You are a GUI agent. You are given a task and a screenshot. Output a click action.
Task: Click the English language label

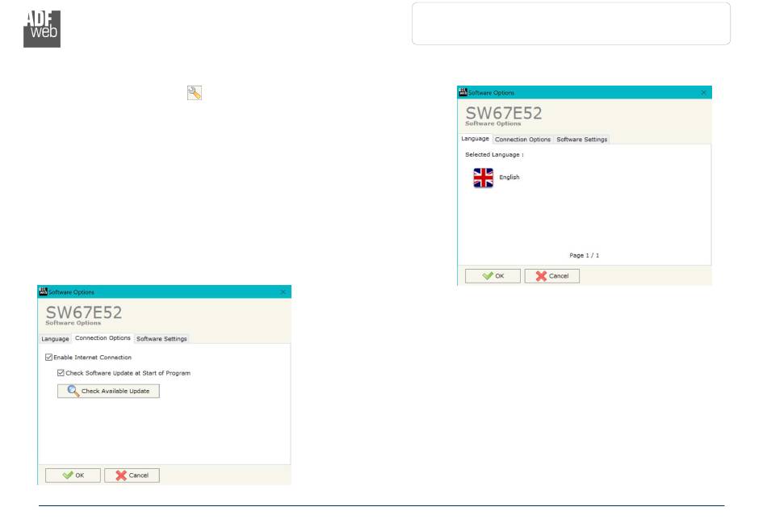[509, 177]
